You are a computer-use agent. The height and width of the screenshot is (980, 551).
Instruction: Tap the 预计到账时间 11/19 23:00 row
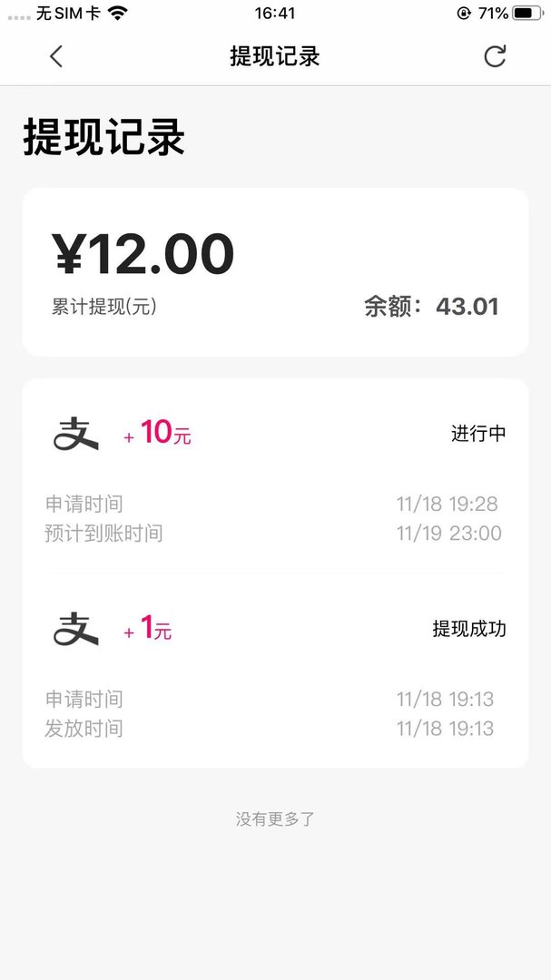pyautogui.click(x=275, y=534)
